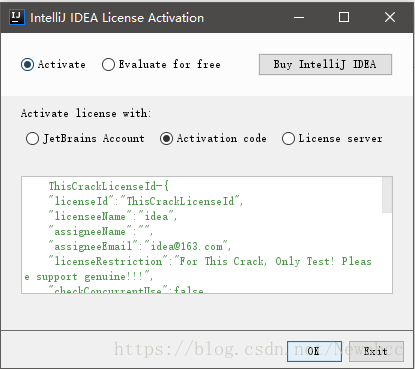Click the "assigneeEmail":"idea@163.com" line
Viewport: 415px width, 369px height.
tap(140, 246)
